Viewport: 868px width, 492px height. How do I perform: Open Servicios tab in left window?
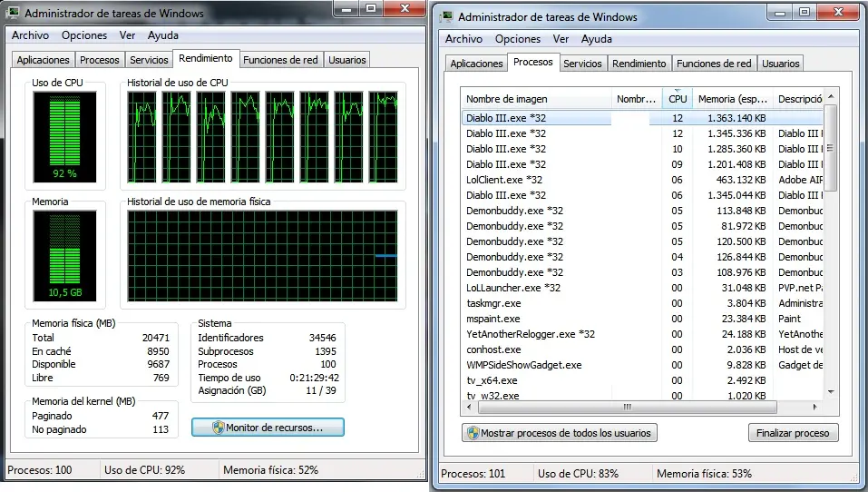coord(149,60)
